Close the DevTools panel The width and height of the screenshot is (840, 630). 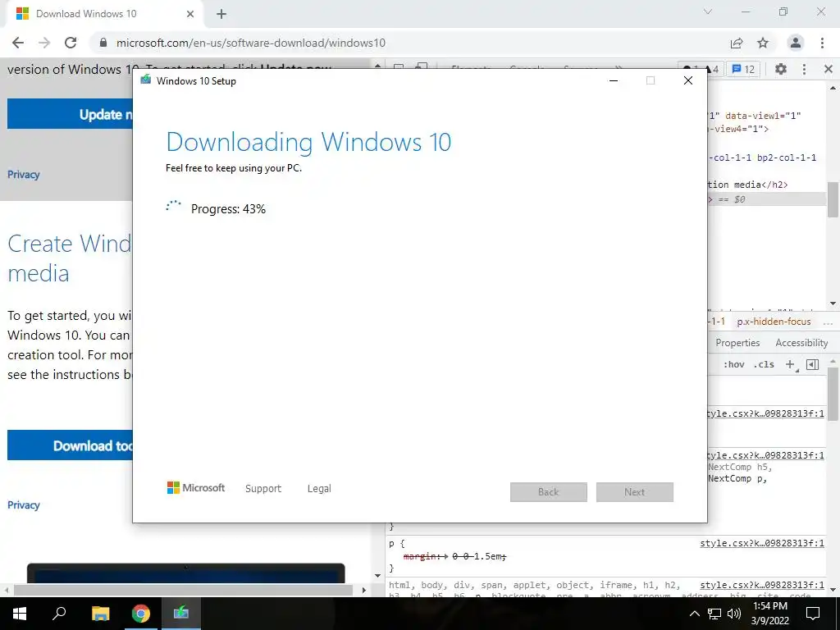829,69
